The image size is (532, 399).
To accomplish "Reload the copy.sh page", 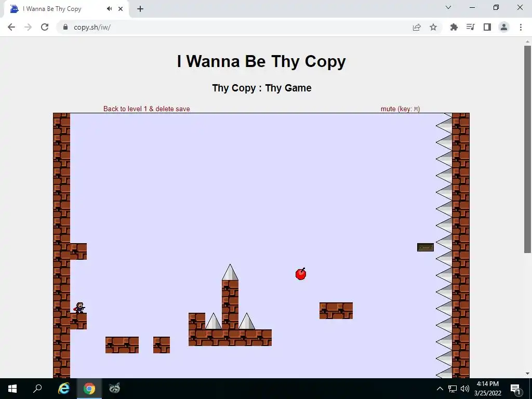I will click(x=45, y=27).
